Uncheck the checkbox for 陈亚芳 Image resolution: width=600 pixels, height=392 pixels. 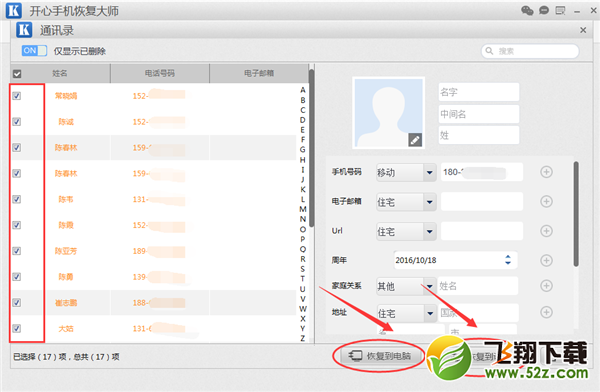(16, 251)
